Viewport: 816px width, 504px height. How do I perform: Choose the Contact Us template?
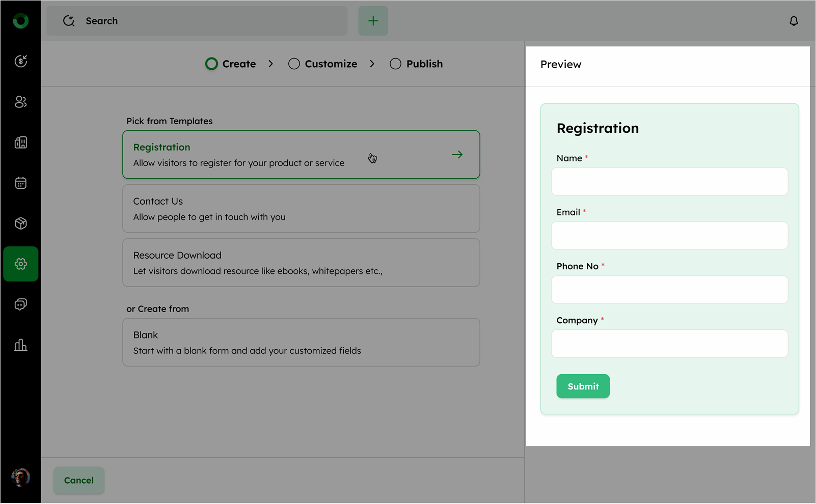tap(301, 209)
